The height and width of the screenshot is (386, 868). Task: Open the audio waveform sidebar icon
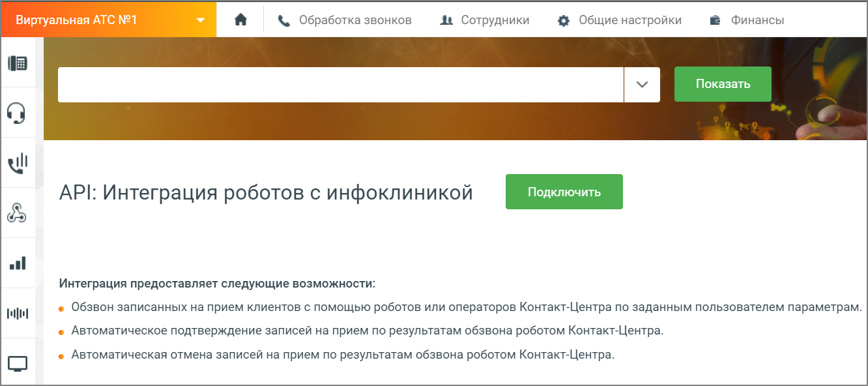tap(17, 313)
